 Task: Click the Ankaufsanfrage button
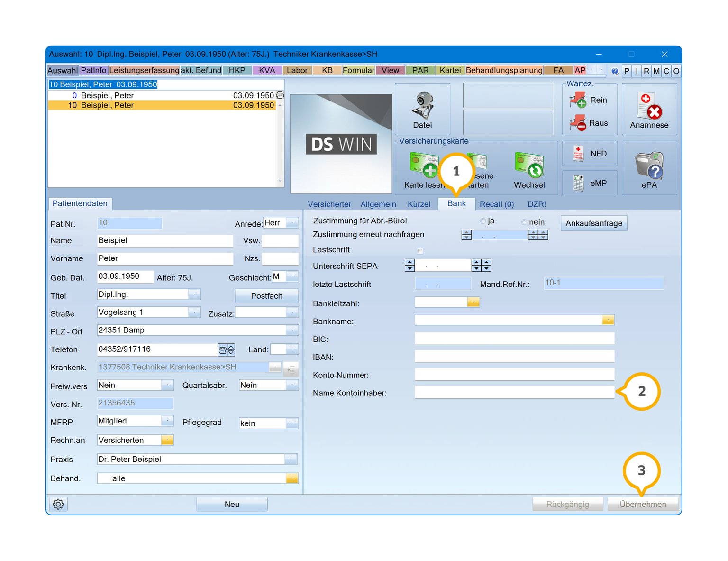(593, 223)
